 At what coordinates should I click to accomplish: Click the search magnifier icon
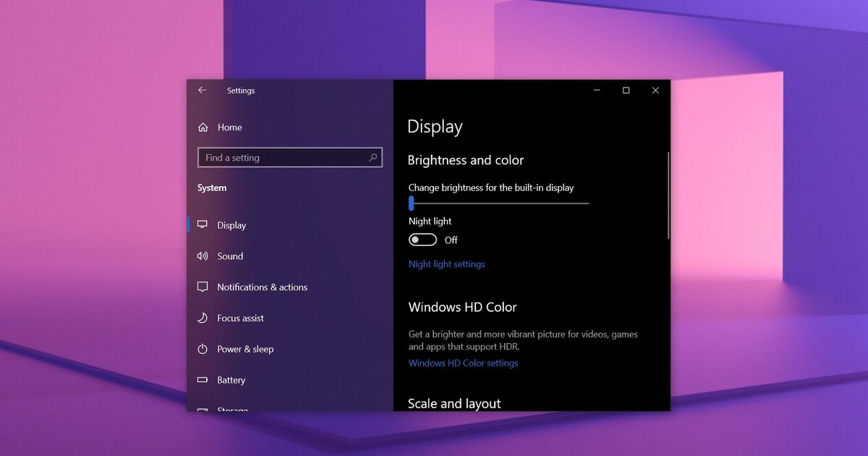(373, 157)
